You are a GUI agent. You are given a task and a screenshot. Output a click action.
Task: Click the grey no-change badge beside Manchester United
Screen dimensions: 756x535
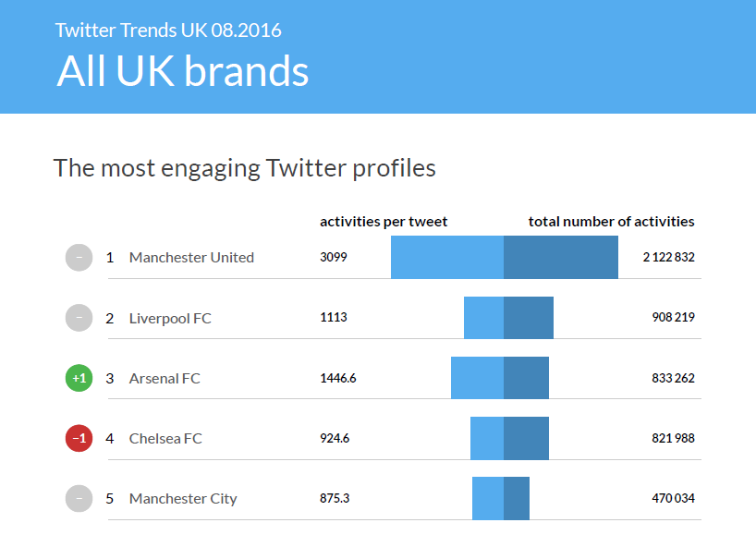(x=79, y=257)
